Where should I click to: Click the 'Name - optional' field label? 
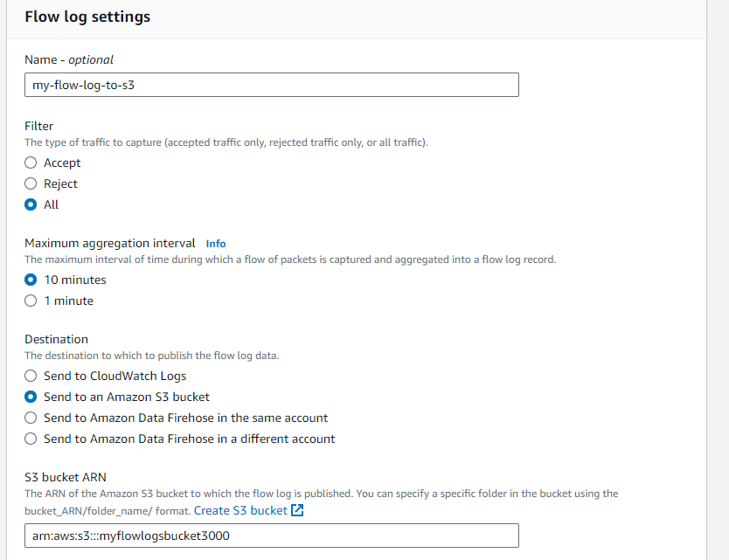click(69, 59)
